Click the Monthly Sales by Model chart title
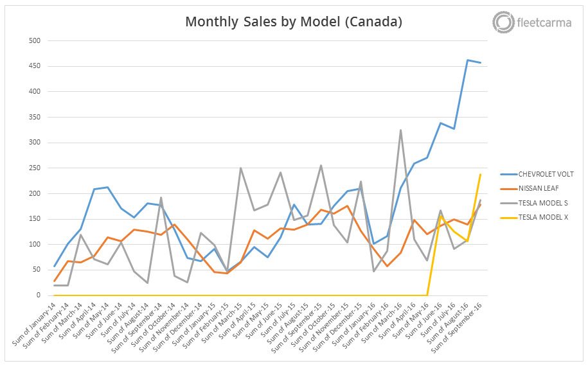588x368 pixels. [294, 21]
